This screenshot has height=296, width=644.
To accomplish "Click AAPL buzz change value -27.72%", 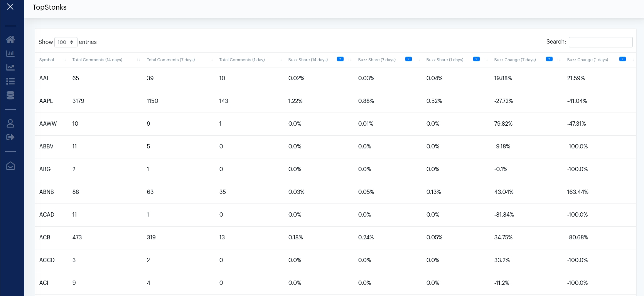I will pos(504,101).
